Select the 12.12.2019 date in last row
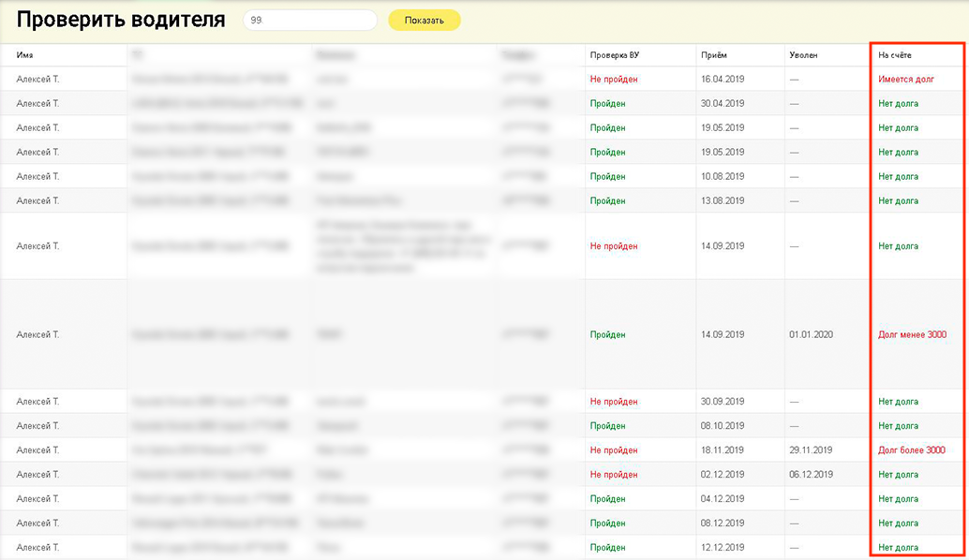This screenshot has height=560, width=969. pyautogui.click(x=723, y=548)
